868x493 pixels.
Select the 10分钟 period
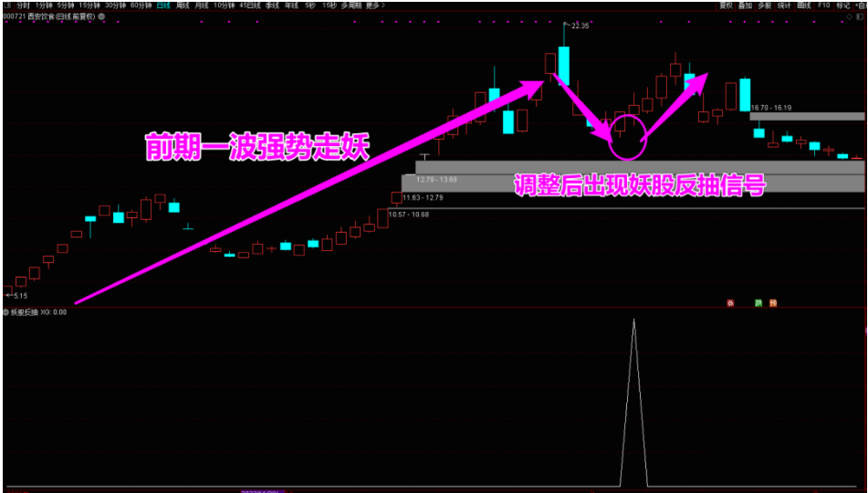[224, 5]
